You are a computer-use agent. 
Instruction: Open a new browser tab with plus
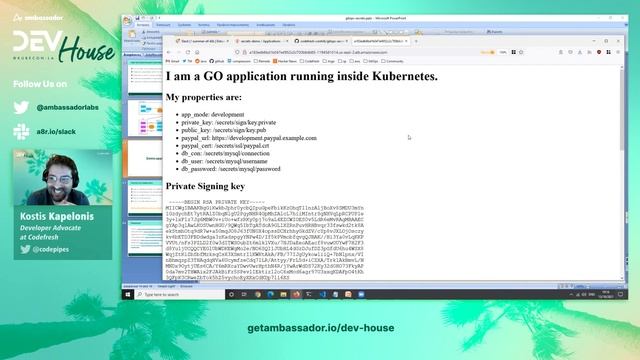pyautogui.click(x=416, y=41)
